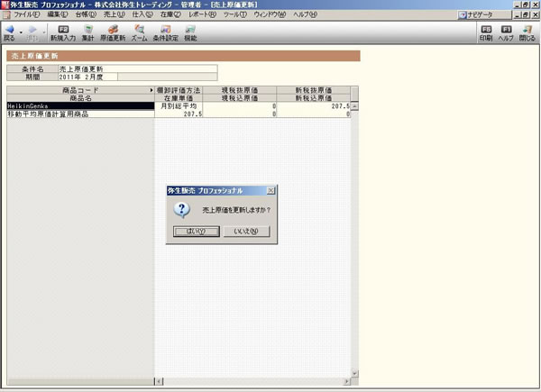Click the ナビゲータ navigator button
The height and width of the screenshot is (392, 541).
(x=484, y=14)
